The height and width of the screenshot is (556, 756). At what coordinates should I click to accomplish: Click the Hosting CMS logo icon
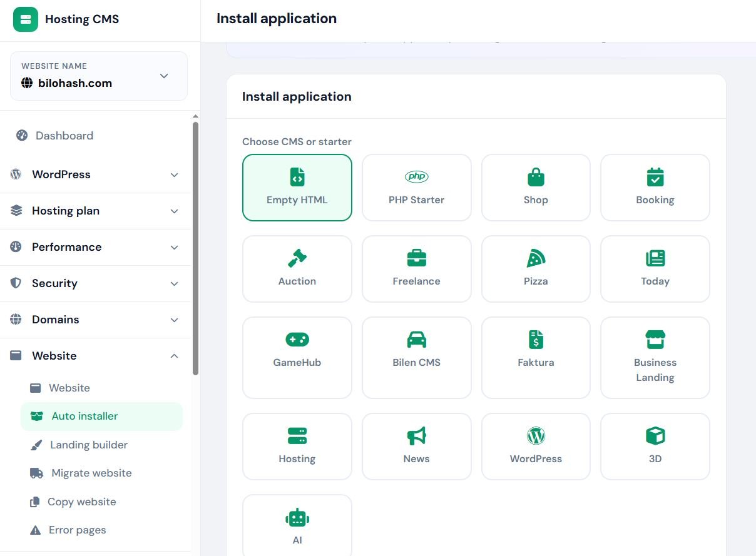click(25, 19)
